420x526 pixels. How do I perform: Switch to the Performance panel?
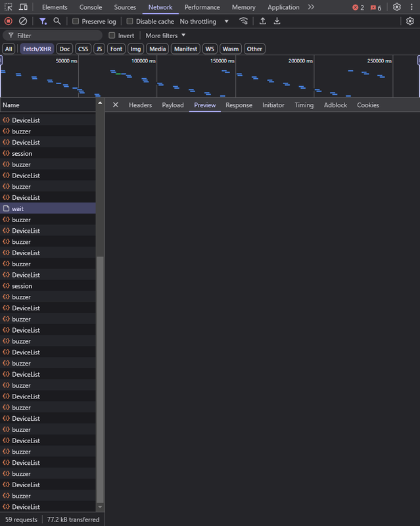tap(202, 7)
